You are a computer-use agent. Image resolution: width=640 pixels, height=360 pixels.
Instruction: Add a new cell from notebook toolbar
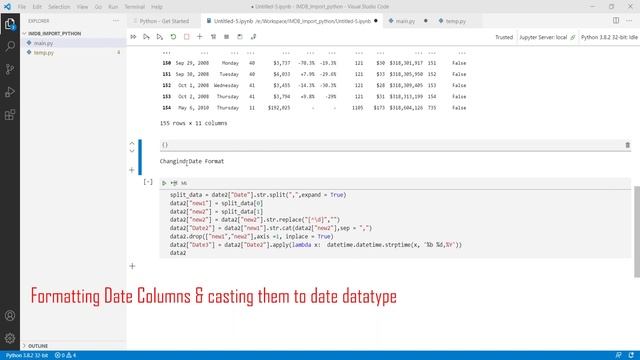(x=200, y=37)
